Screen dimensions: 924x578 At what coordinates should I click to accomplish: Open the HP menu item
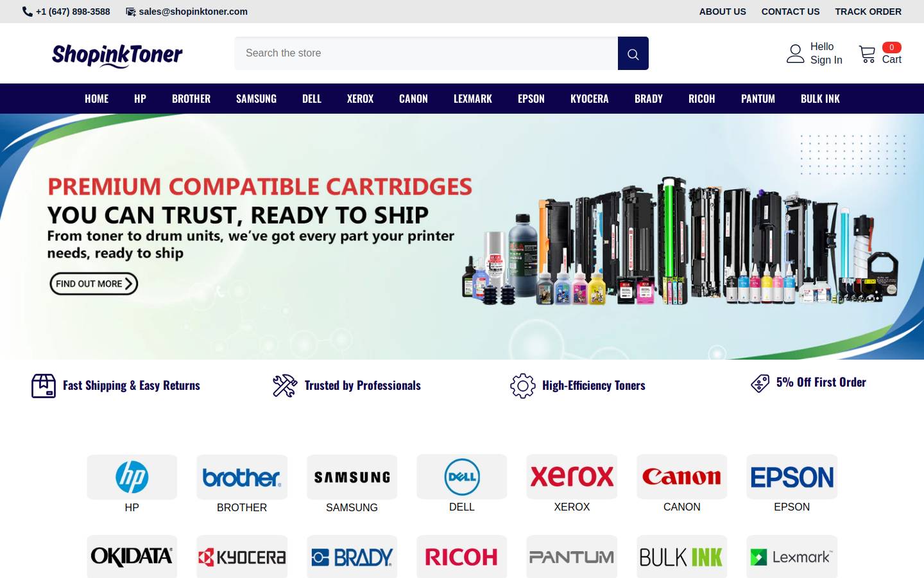(x=141, y=98)
